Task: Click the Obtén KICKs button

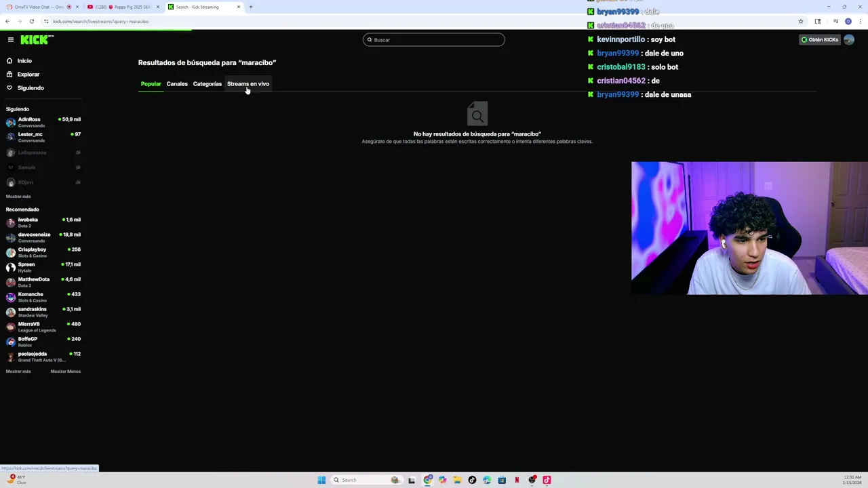Action: point(819,40)
